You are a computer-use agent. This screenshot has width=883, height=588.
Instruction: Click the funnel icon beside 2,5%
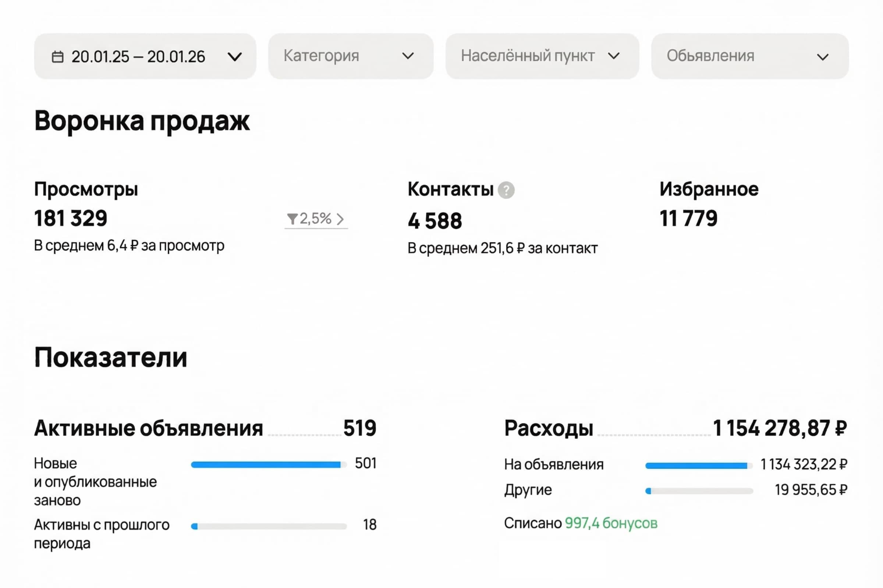coord(292,219)
